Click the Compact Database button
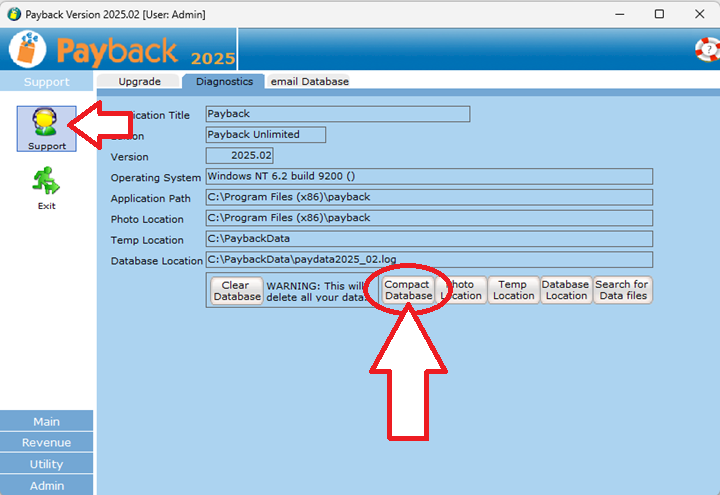Image resolution: width=720 pixels, height=495 pixels. (408, 290)
